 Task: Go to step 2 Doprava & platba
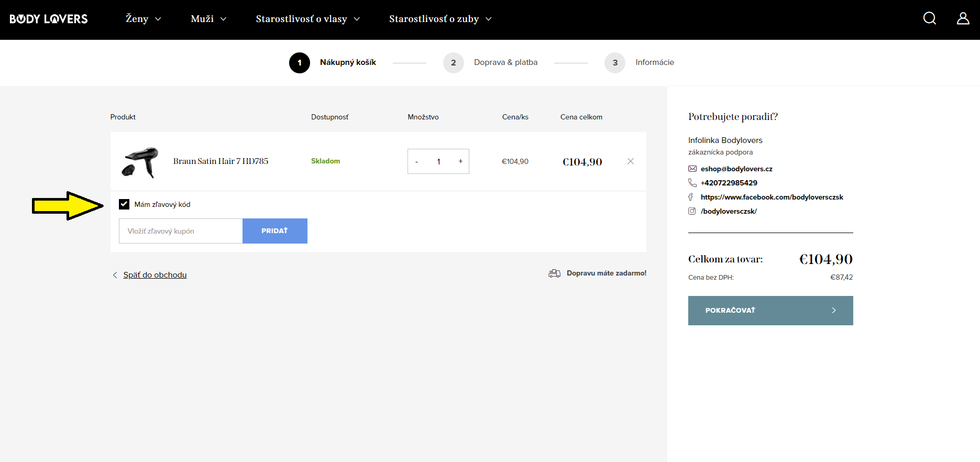pos(490,62)
